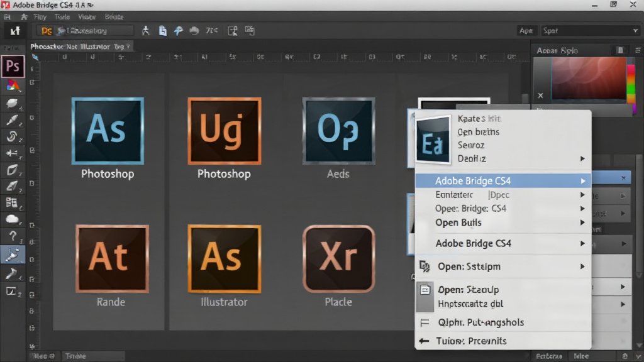Pick a shade in the red color field
This screenshot has width=644, height=362.
point(589,78)
